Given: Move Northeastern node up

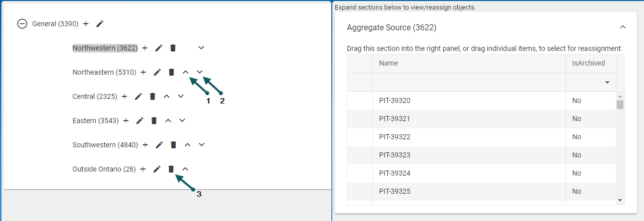Looking at the screenshot, I should pos(185,72).
